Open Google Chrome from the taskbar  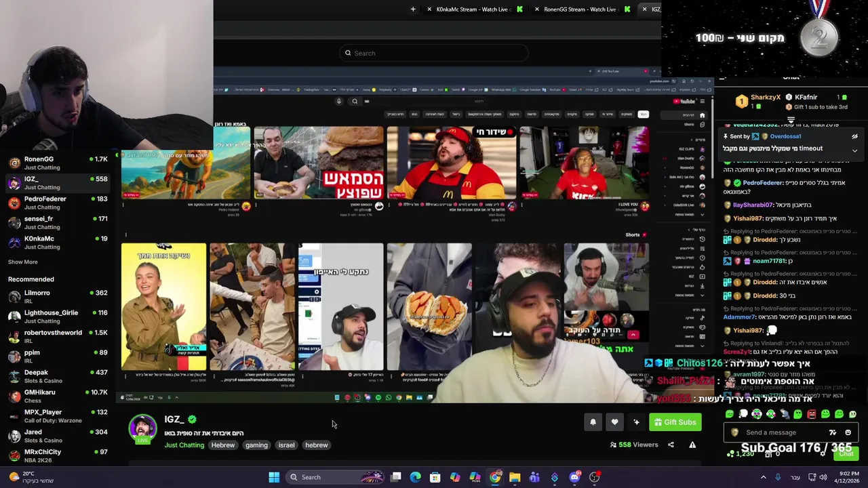click(495, 477)
